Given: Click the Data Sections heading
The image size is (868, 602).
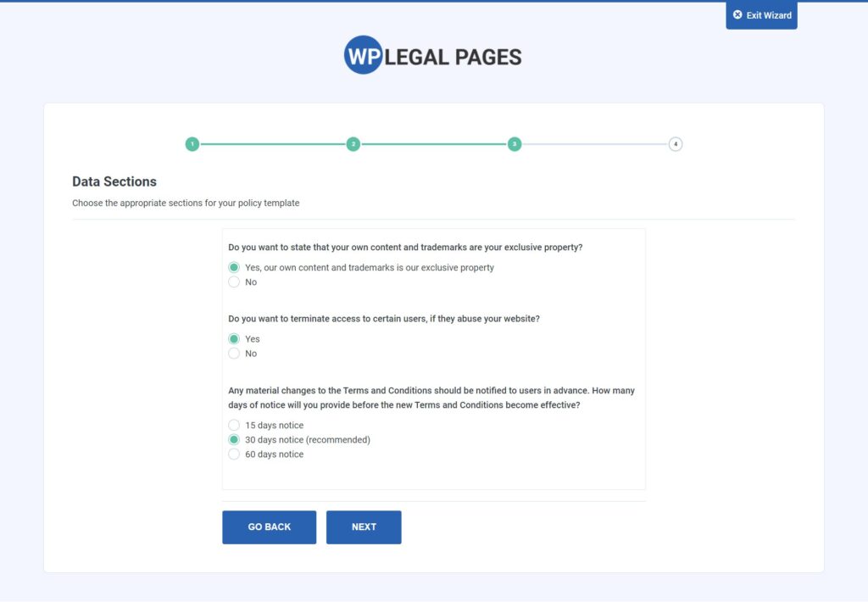Looking at the screenshot, I should pyautogui.click(x=114, y=181).
